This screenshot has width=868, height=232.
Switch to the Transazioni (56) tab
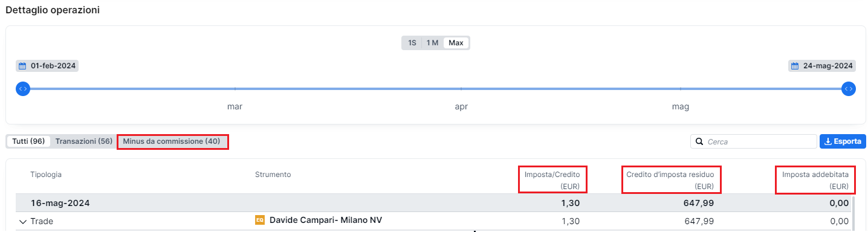(x=84, y=141)
